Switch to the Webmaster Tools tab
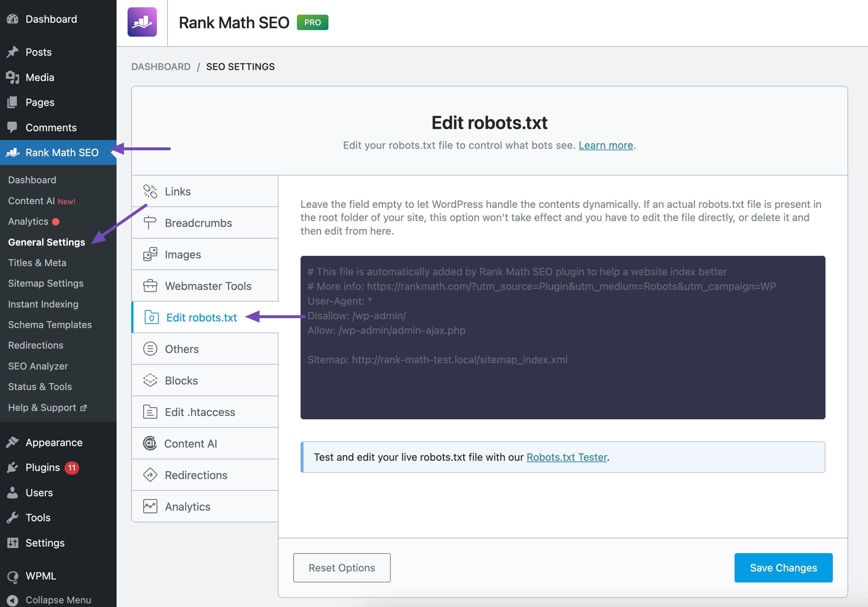Viewport: 868px width, 607px height. coord(205,286)
